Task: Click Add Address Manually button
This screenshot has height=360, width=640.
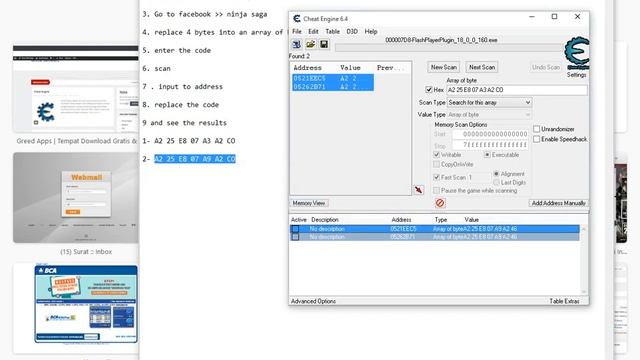Action: 558,203
